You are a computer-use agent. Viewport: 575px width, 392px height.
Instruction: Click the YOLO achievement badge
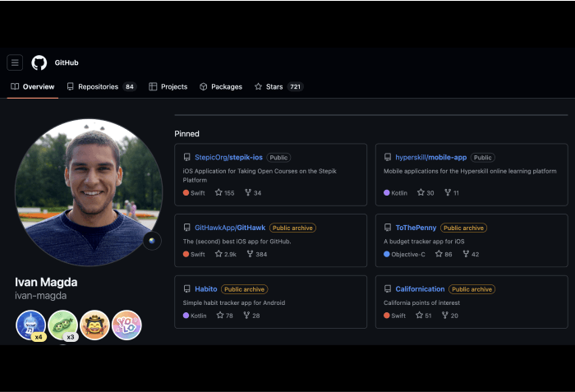point(126,325)
